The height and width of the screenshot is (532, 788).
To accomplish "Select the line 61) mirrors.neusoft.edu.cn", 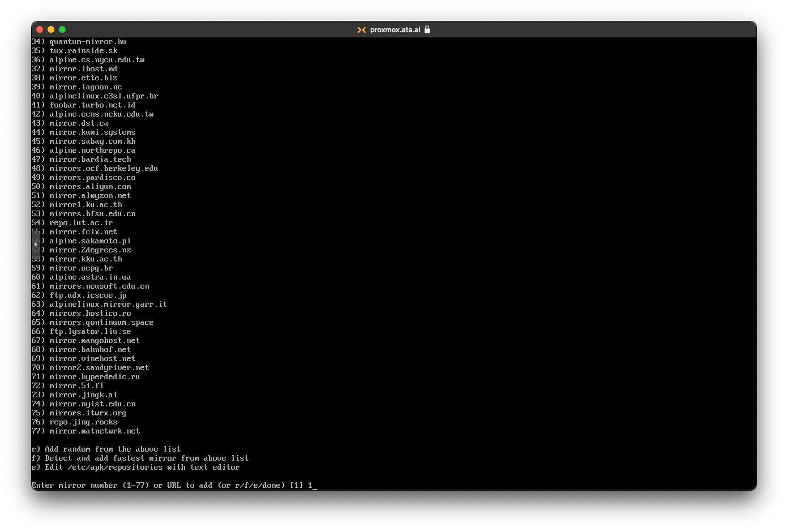I will pyautogui.click(x=91, y=286).
